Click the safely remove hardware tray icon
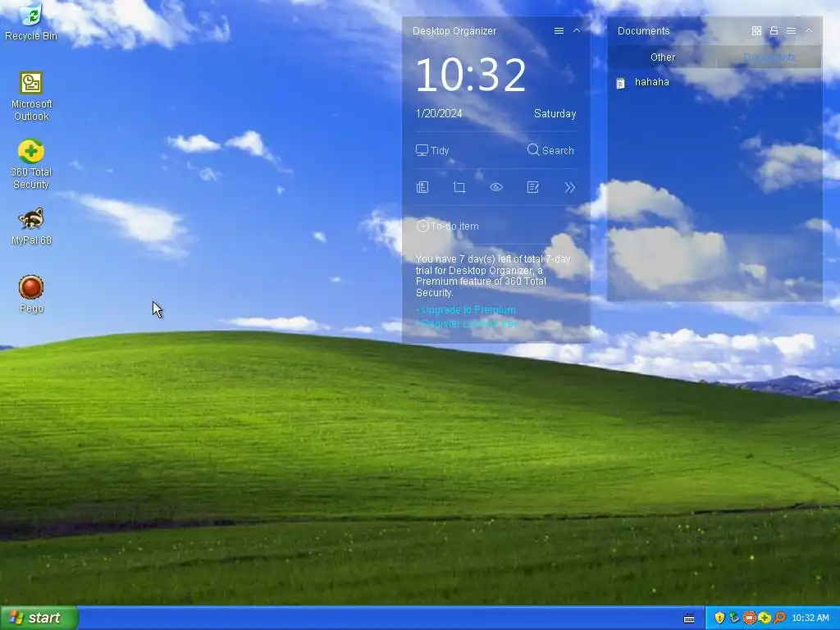840x630 pixels. (734, 619)
